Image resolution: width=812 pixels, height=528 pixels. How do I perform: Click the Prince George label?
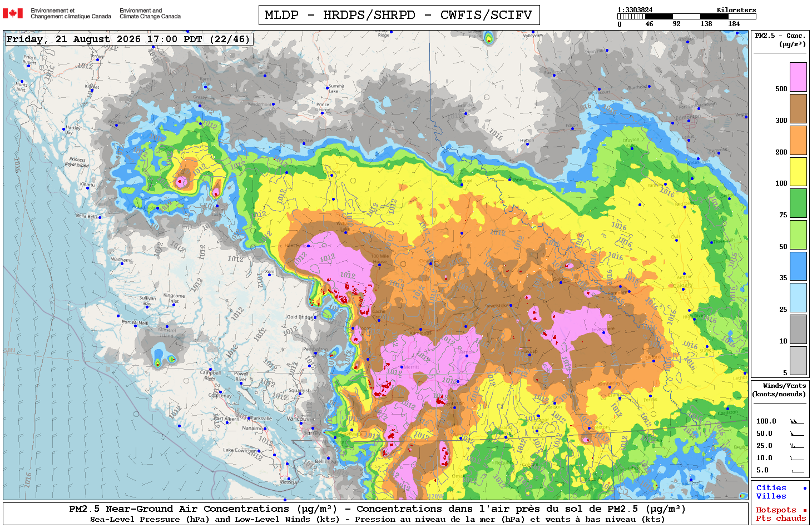pos(323,107)
